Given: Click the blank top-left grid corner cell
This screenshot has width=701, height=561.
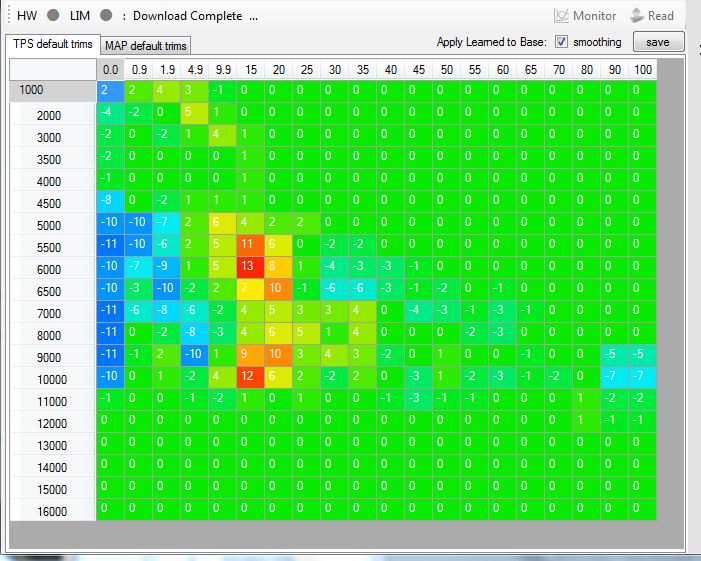Looking at the screenshot, I should coord(53,70).
